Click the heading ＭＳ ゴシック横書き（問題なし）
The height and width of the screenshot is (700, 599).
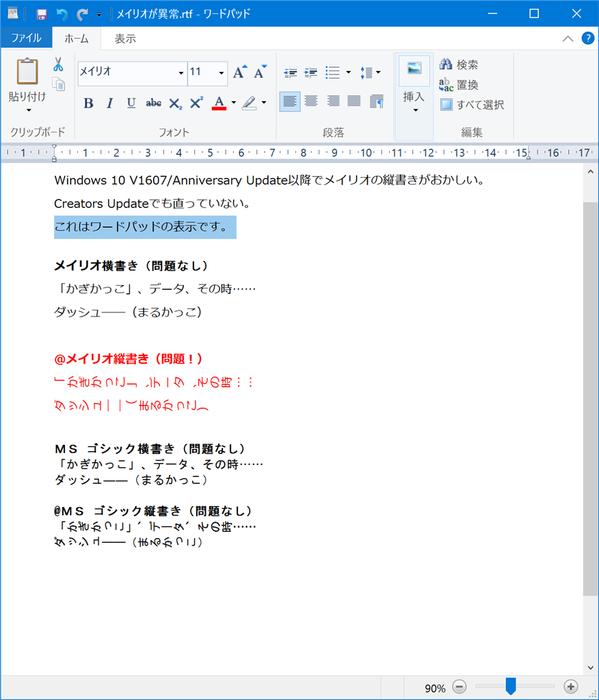click(x=150, y=448)
